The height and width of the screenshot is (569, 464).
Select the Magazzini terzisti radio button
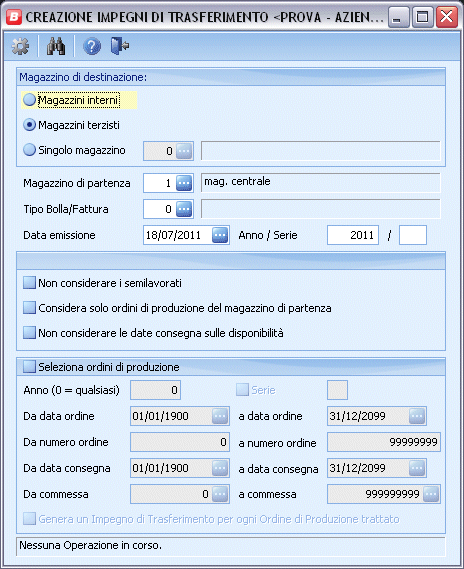coord(29,125)
